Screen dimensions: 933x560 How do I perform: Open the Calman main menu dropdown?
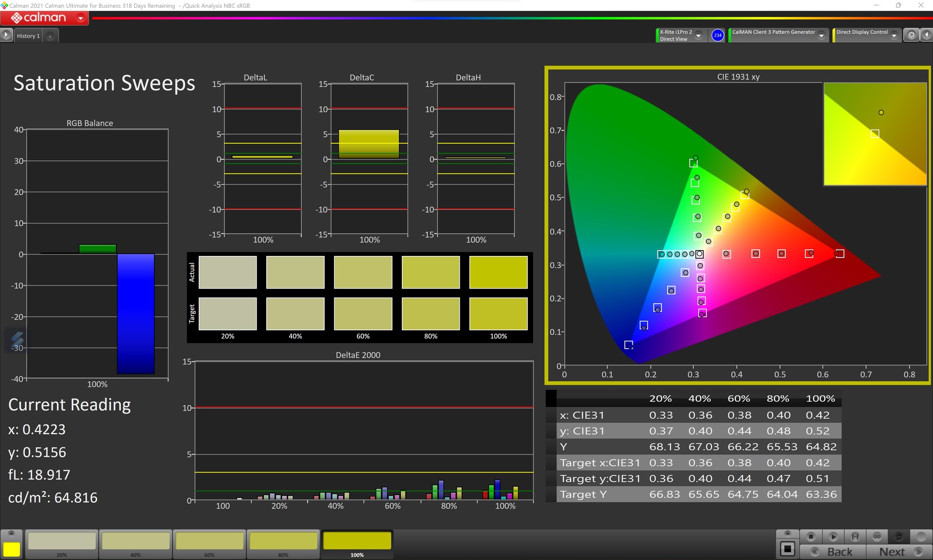pos(81,18)
